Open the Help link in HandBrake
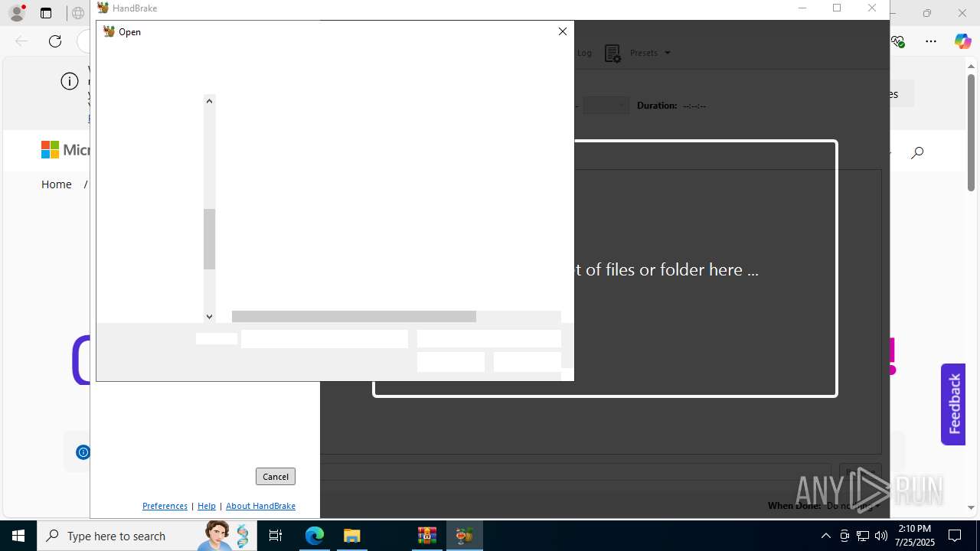The height and width of the screenshot is (551, 980). 207,506
